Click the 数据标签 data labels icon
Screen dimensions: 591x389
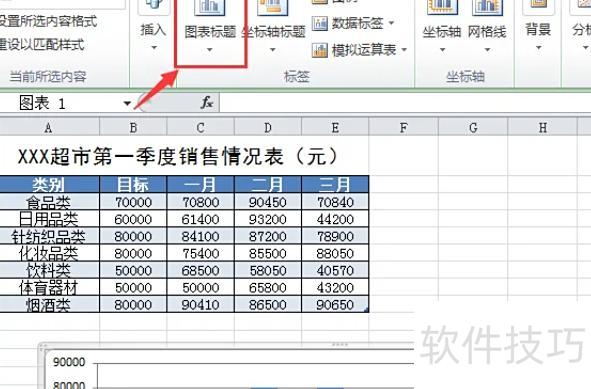coord(320,24)
